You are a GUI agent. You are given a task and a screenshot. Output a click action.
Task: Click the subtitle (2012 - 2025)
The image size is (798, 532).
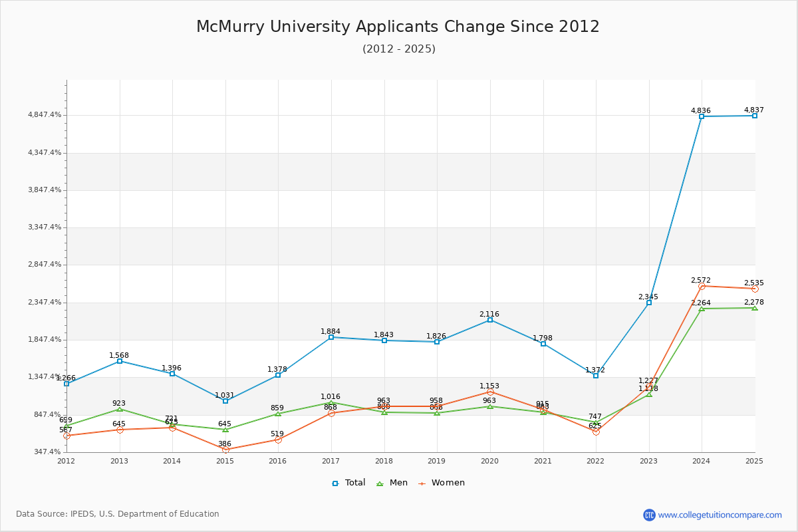coord(399,49)
